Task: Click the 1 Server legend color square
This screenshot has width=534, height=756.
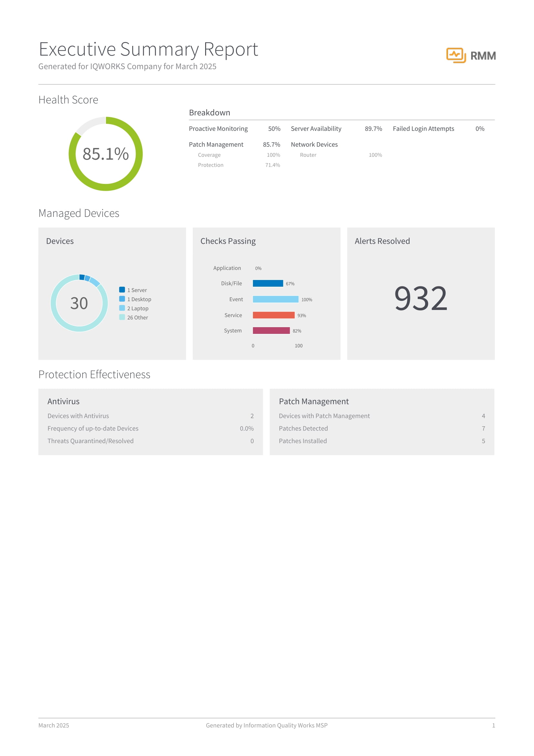Action: coord(122,290)
